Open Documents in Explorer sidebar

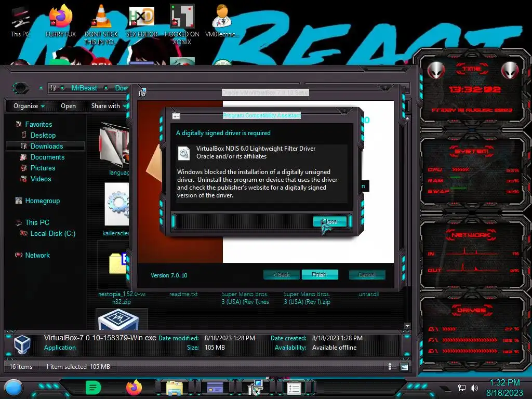point(47,157)
